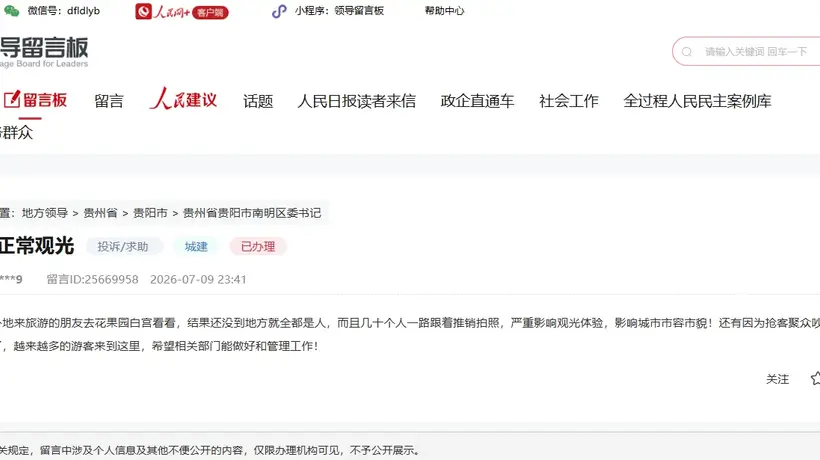The height and width of the screenshot is (460, 820).
Task: Click the 微信号: dfldlyb text
Action: 64,11
